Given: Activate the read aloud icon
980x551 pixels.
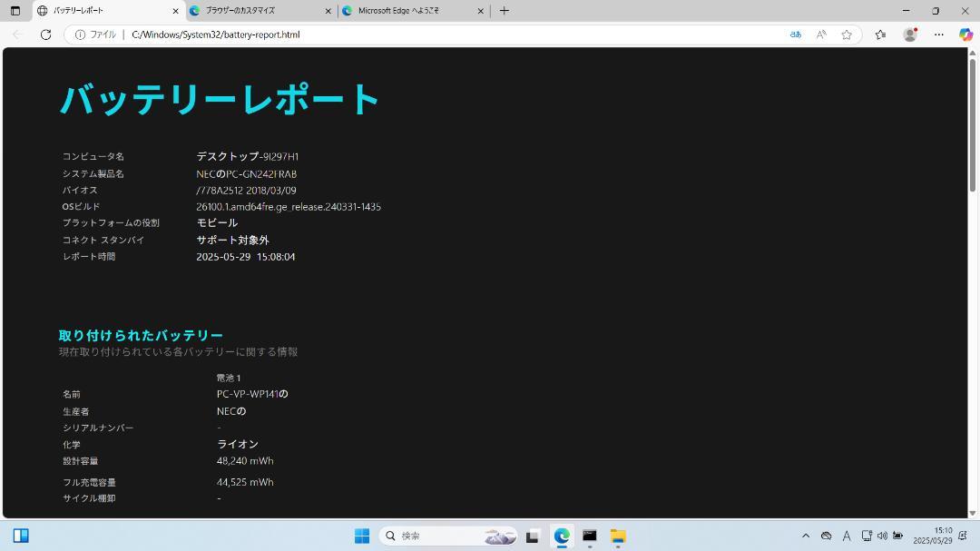Looking at the screenshot, I should [821, 34].
